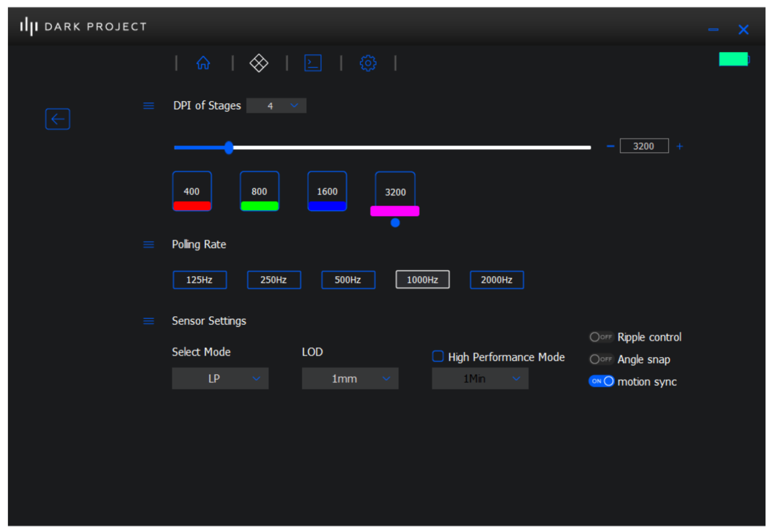Set polling rate to 2000Hz
Image resolution: width=768 pixels, height=532 pixels.
497,280
